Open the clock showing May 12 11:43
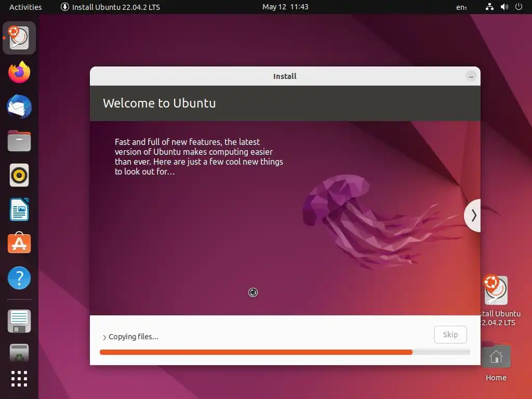The height and width of the screenshot is (399, 532). (285, 7)
